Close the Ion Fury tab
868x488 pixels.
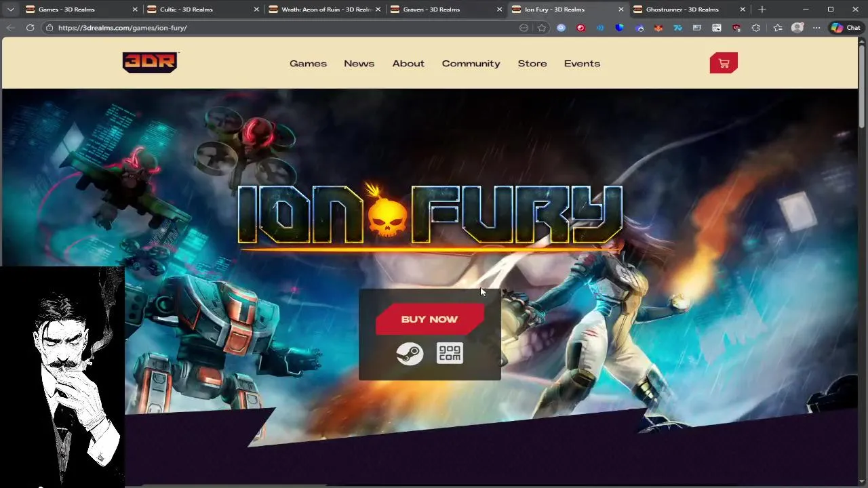click(620, 9)
